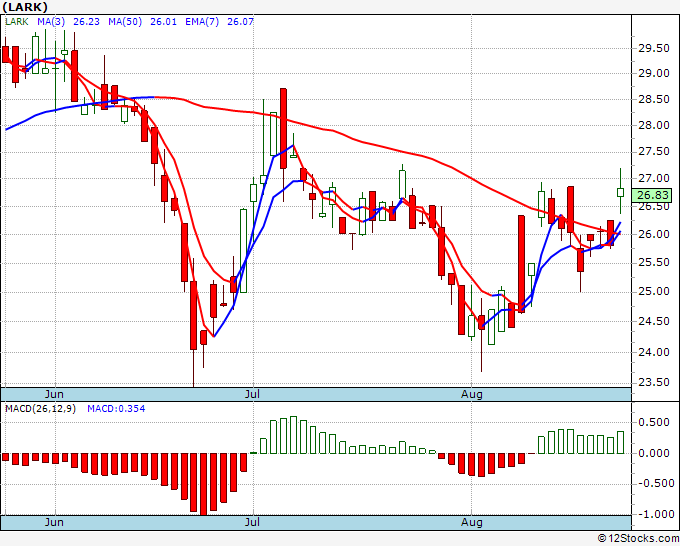Click the 0.500 MACD axis label
This screenshot has height=546, width=680.
(654, 422)
